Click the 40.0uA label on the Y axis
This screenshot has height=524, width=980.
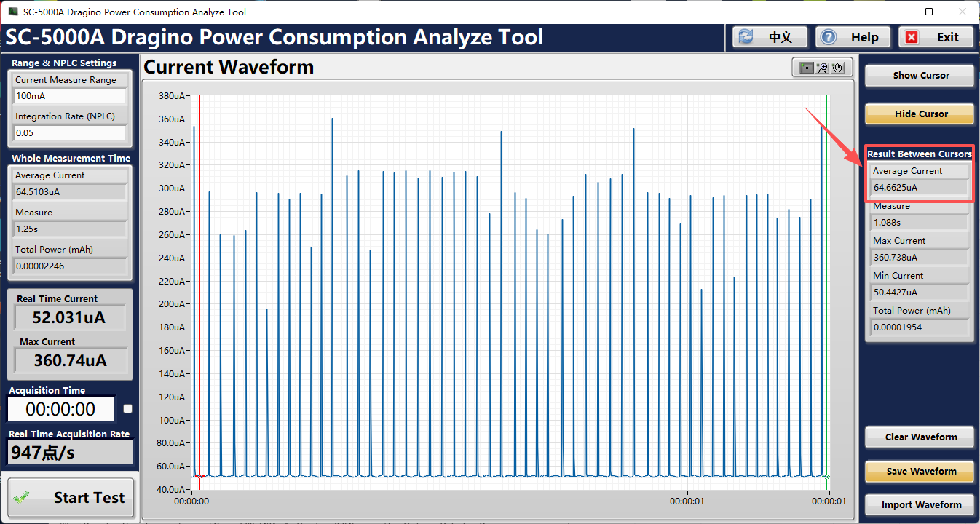(x=172, y=489)
